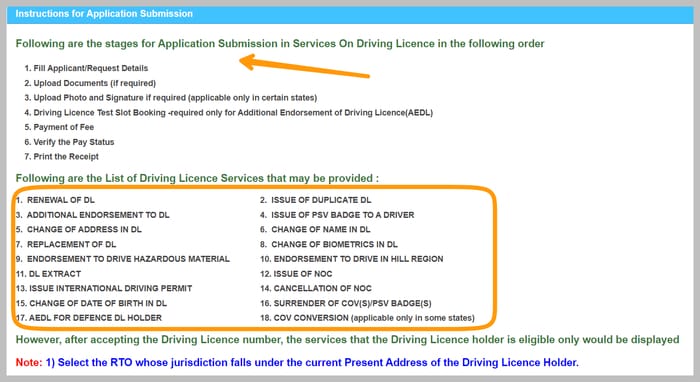The width and height of the screenshot is (700, 382).
Task: Select '9. ENDORSEMENT TO DRIVE HAZARDOUS MATERIAL'
Action: click(122, 259)
